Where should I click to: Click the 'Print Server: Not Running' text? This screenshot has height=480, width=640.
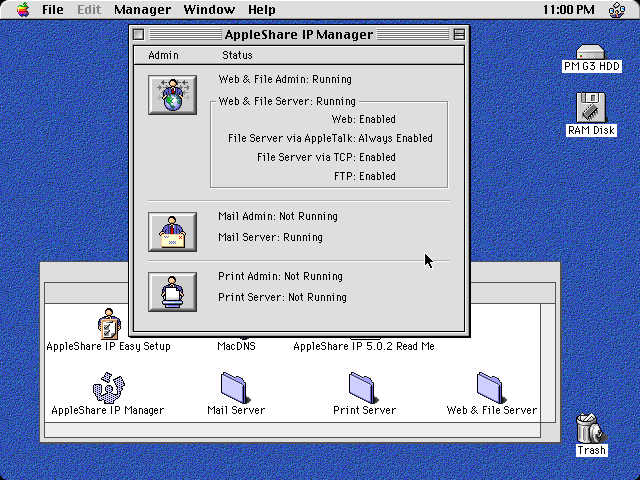click(282, 297)
